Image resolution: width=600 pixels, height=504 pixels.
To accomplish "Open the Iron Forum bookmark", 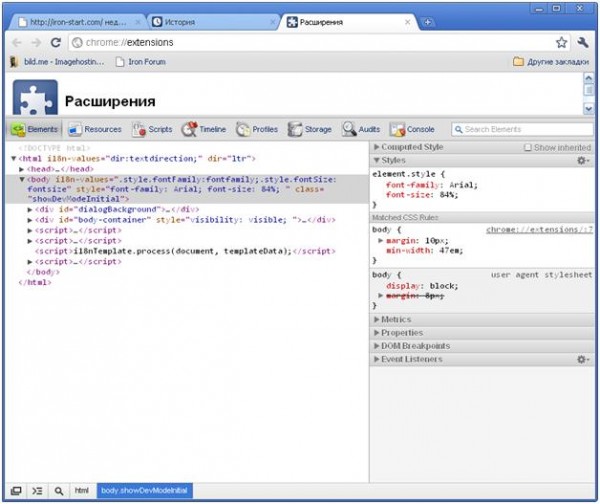I will click(141, 62).
